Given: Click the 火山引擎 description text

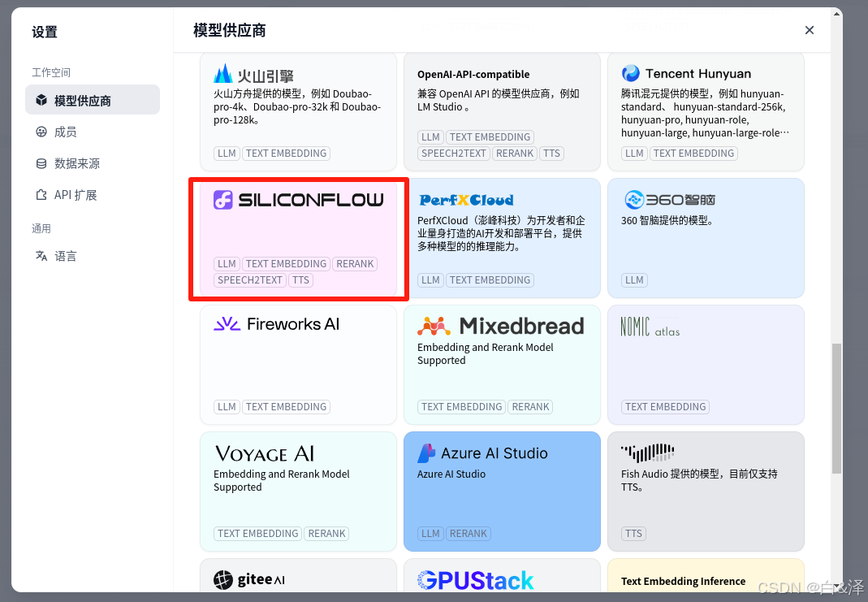Looking at the screenshot, I should (x=297, y=107).
